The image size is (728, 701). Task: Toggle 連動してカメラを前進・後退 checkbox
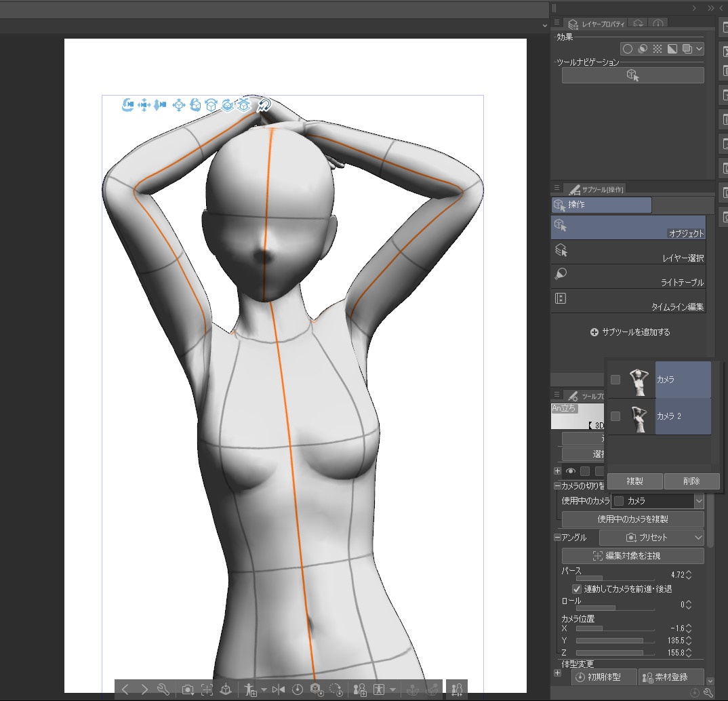point(577,589)
